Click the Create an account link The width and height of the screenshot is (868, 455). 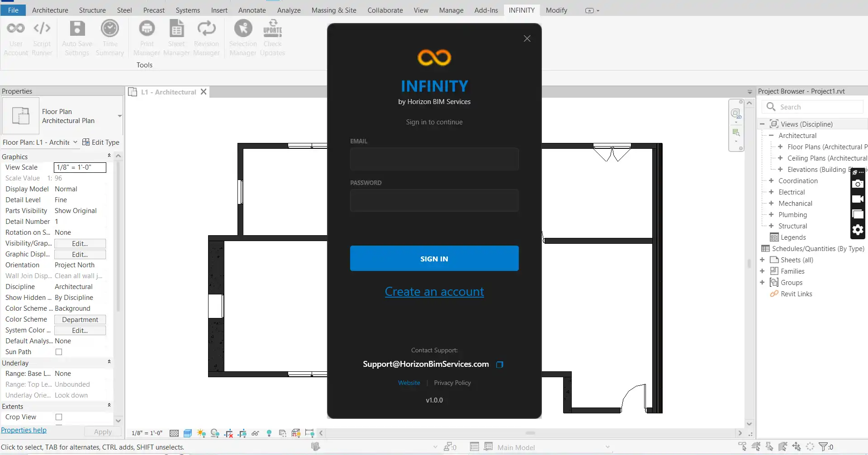tap(434, 292)
